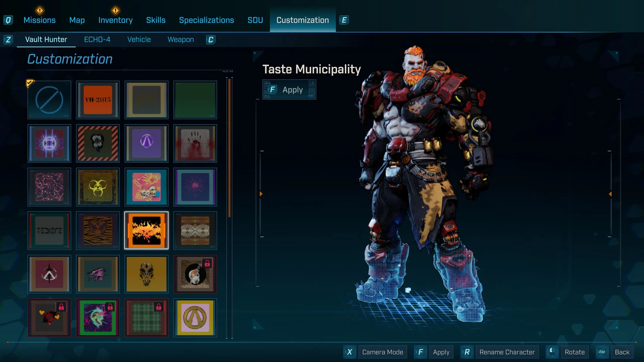The image size is (644, 362).
Task: Select the pink cracked pattern skin tile
Action: tap(49, 187)
